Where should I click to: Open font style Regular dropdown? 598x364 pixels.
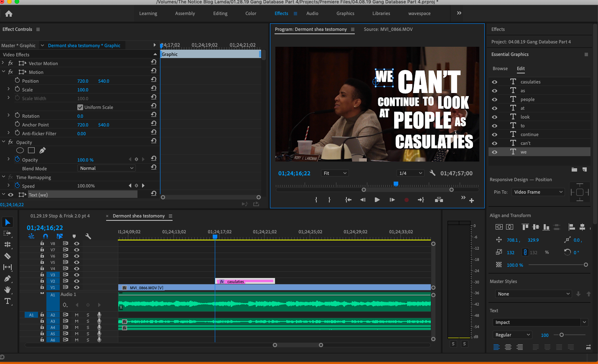[x=512, y=335]
